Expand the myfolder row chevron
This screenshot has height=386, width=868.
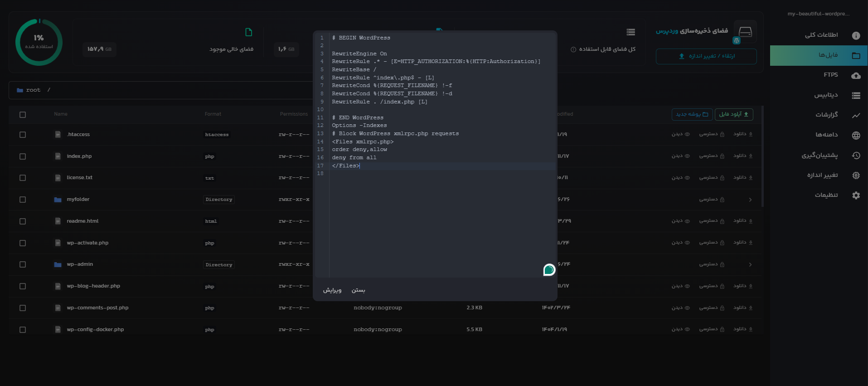(750, 200)
